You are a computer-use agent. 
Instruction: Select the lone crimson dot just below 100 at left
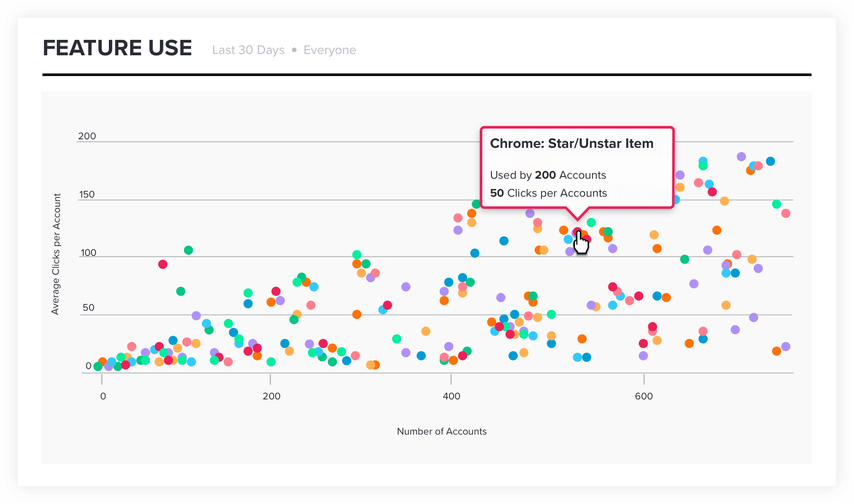(x=162, y=264)
